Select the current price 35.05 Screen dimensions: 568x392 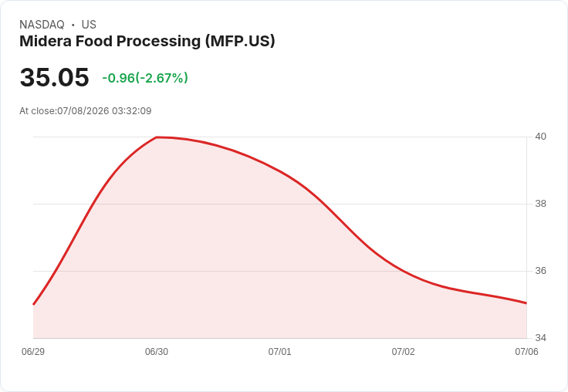(x=54, y=77)
